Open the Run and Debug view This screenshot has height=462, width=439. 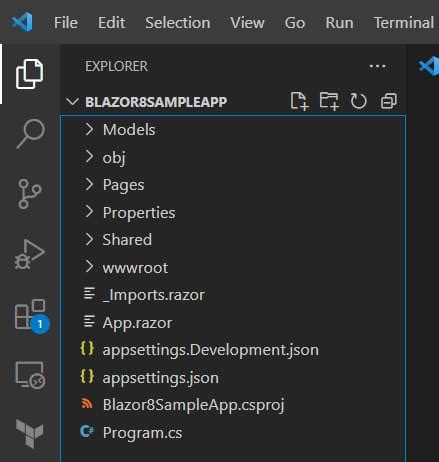point(29,254)
